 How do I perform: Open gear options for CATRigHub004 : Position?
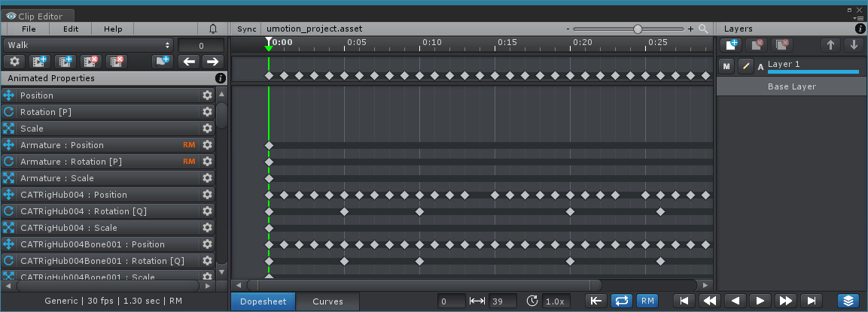(x=207, y=195)
